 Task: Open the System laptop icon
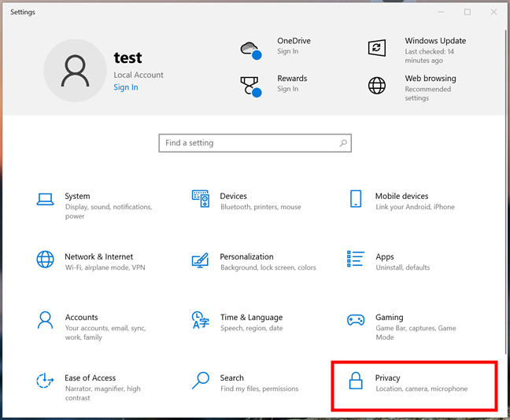(x=45, y=199)
